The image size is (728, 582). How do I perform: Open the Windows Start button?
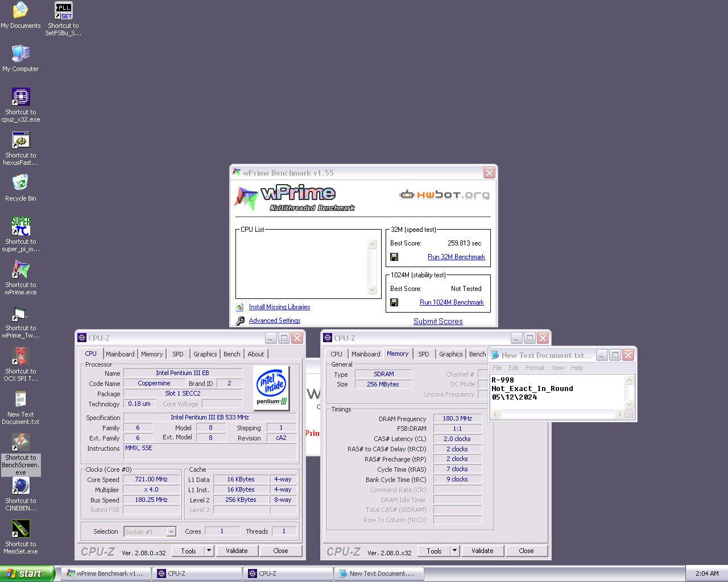click(27, 573)
